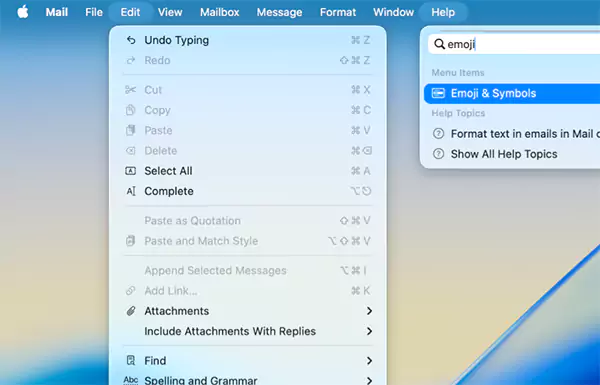This screenshot has height=385, width=600.
Task: Click the Copy documents icon
Action: [130, 110]
